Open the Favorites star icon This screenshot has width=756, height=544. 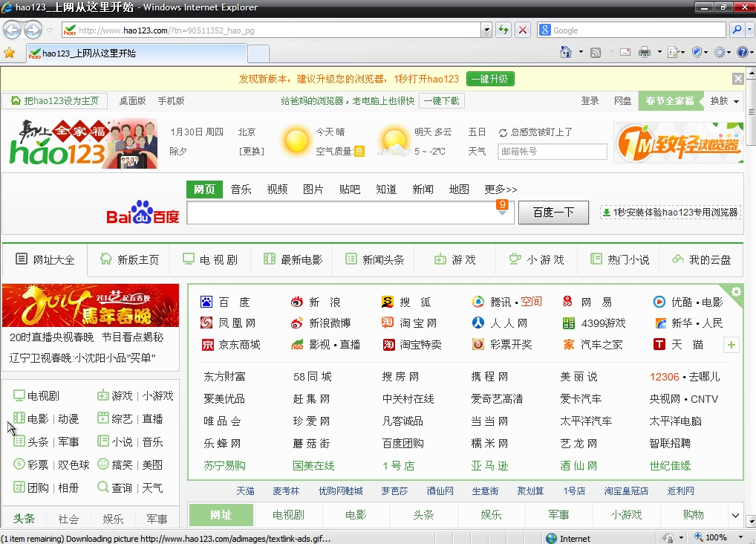point(9,53)
